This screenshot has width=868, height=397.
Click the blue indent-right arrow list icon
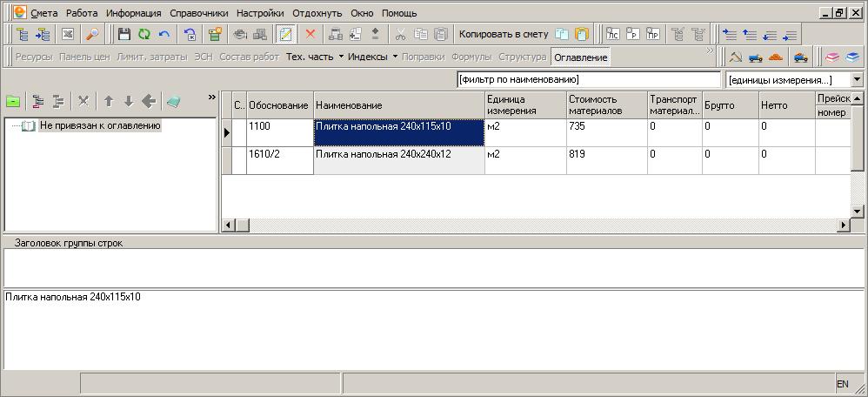[x=730, y=34]
